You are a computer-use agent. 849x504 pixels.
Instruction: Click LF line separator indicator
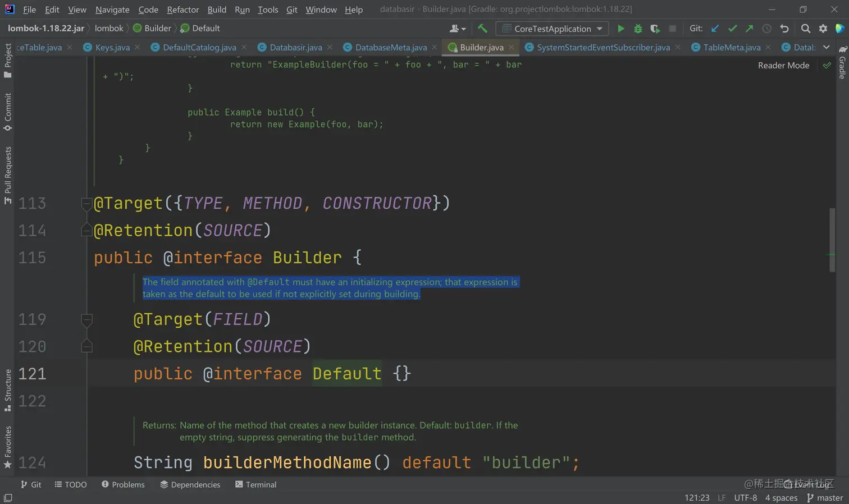[722, 498]
